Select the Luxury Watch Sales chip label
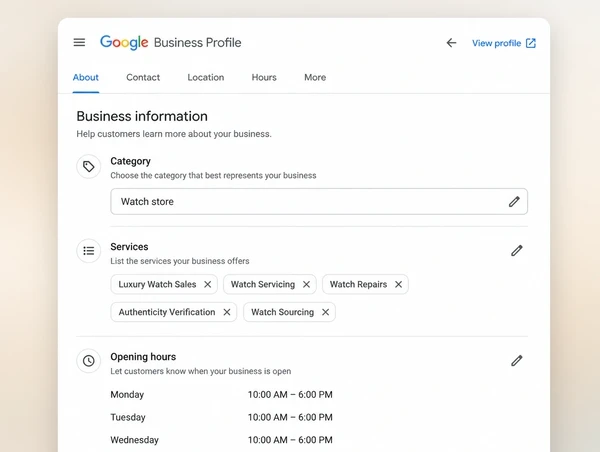 point(157,284)
